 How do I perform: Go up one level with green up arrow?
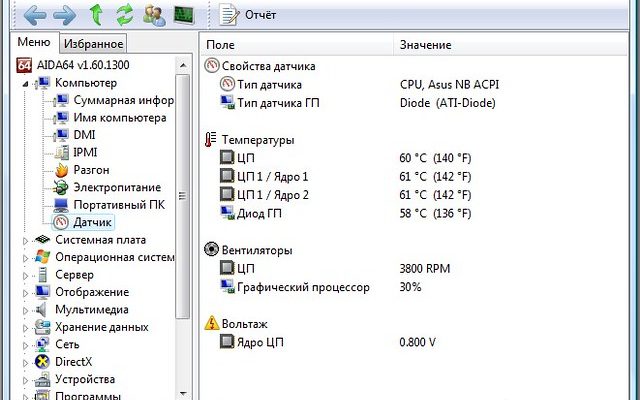click(96, 15)
